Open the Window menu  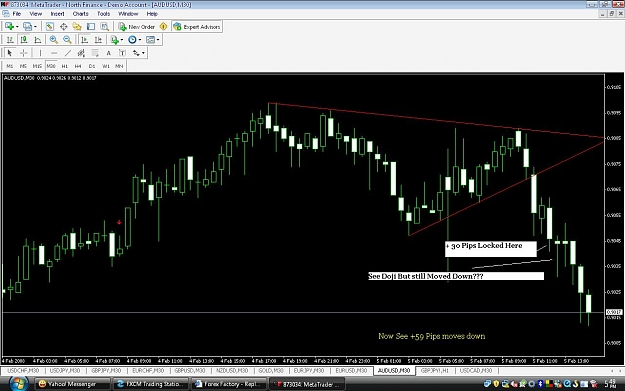128,14
